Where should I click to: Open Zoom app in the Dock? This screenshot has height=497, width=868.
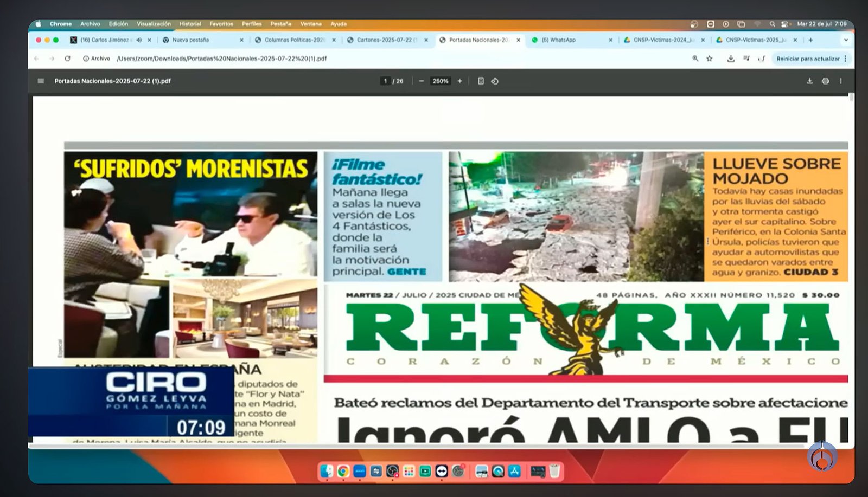click(x=360, y=472)
